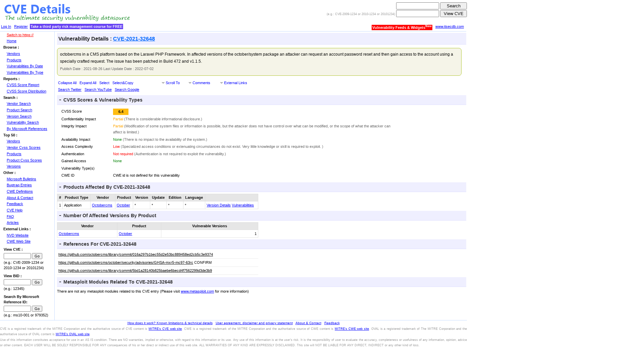Open October product in Products Affected table
Screen dimensions: 644x362
(123, 205)
